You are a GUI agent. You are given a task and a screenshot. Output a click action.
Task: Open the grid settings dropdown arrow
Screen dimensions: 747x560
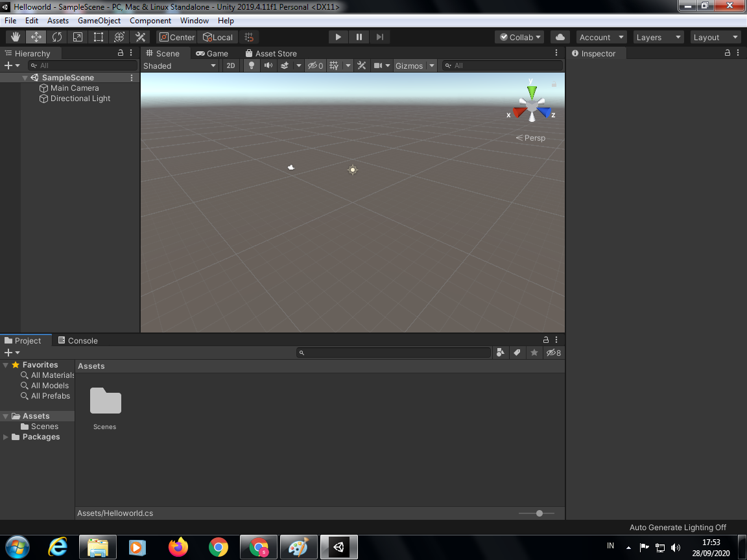pos(348,65)
